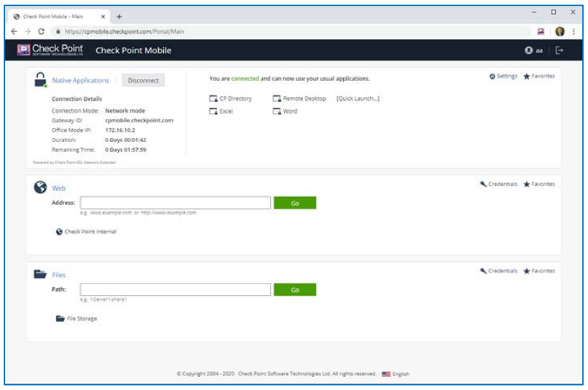Open Check Point Internal web bookmark
588x390 pixels.
click(86, 232)
